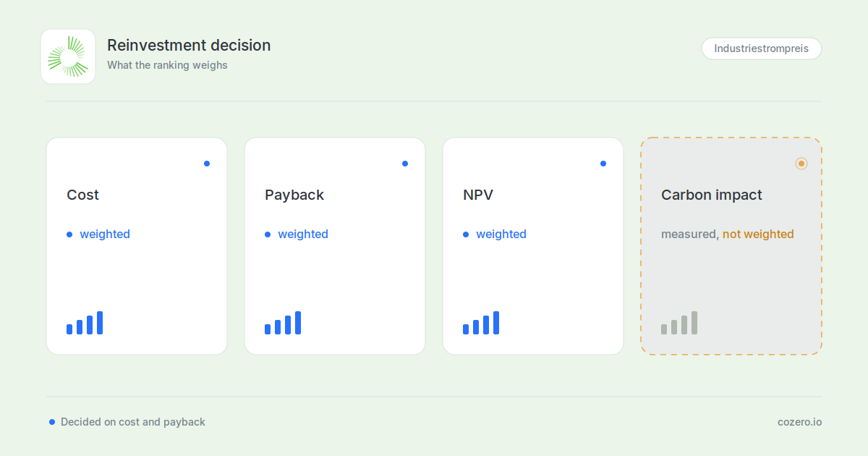The image size is (868, 456).
Task: Open the cozero.io link
Action: (799, 422)
